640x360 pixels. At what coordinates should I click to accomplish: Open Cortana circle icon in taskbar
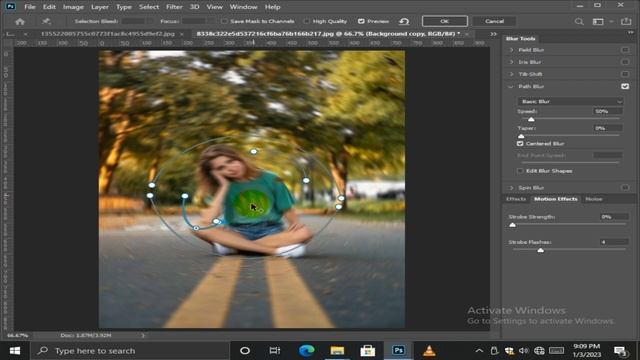tap(245, 351)
